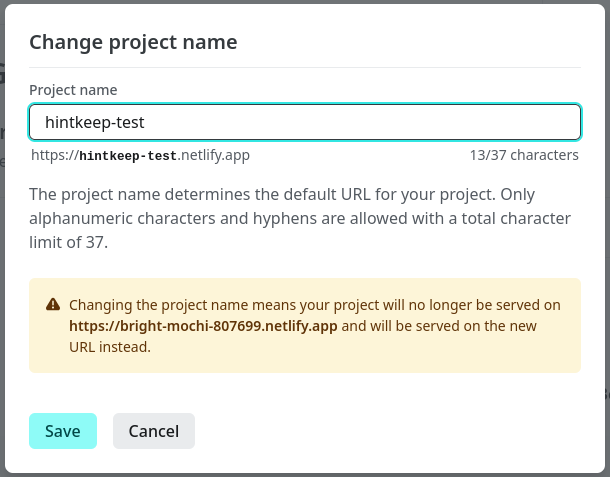
Task: Click the Project name label
Action: tap(73, 90)
